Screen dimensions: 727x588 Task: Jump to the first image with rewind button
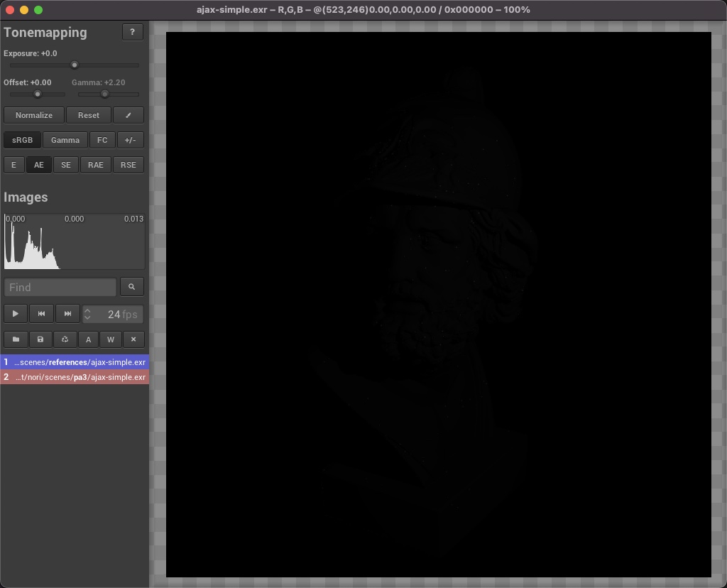click(41, 314)
